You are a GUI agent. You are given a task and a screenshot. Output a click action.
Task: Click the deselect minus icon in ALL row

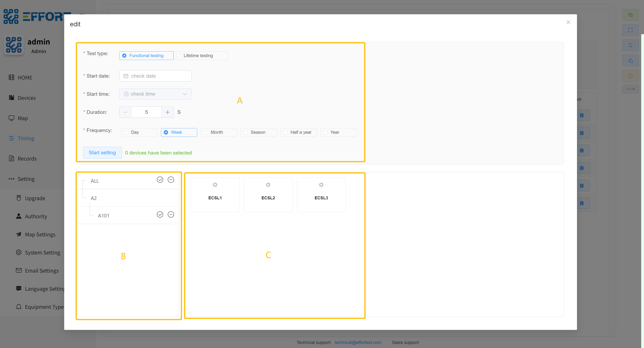tap(171, 180)
